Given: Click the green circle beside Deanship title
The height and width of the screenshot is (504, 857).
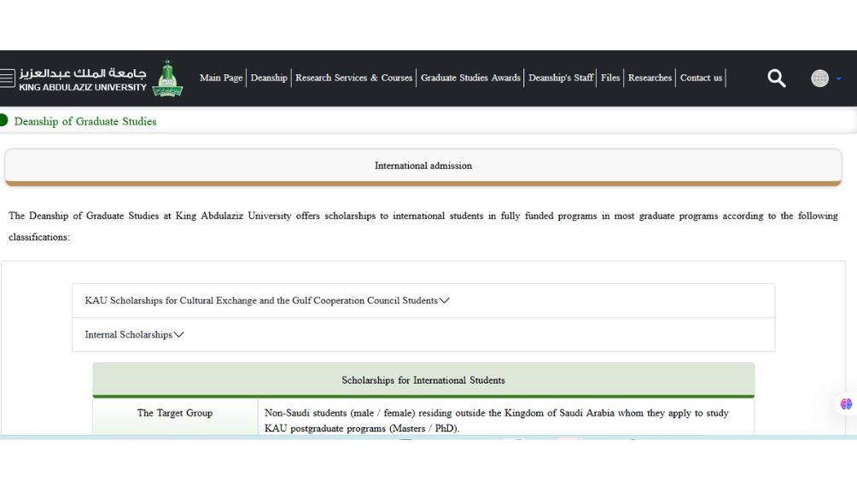Looking at the screenshot, I should (3, 121).
